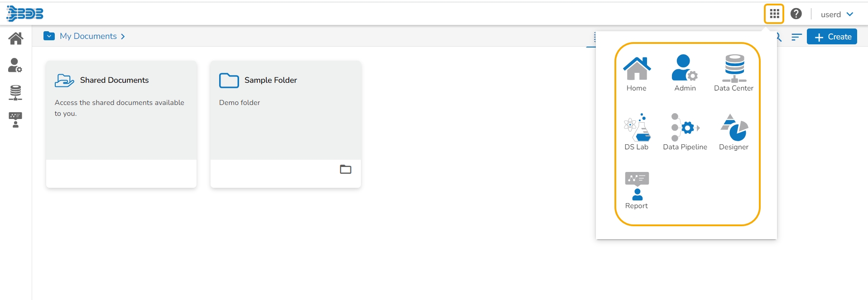868x300 pixels.
Task: Open the Report module
Action: (637, 190)
